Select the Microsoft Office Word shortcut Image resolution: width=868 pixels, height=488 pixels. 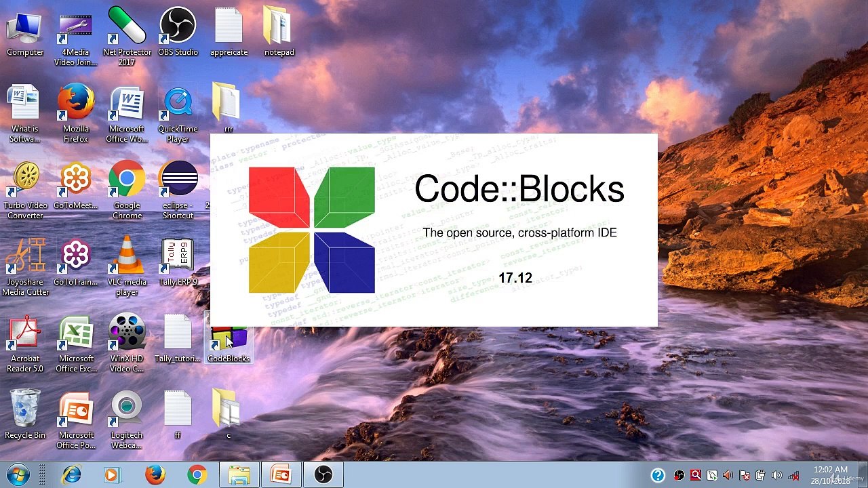(x=127, y=114)
